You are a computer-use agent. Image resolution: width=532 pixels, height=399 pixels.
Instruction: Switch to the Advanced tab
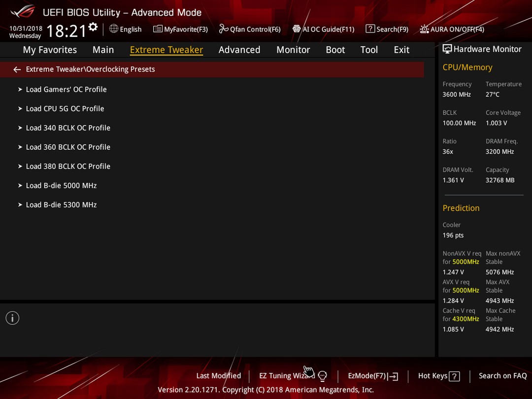(x=239, y=50)
